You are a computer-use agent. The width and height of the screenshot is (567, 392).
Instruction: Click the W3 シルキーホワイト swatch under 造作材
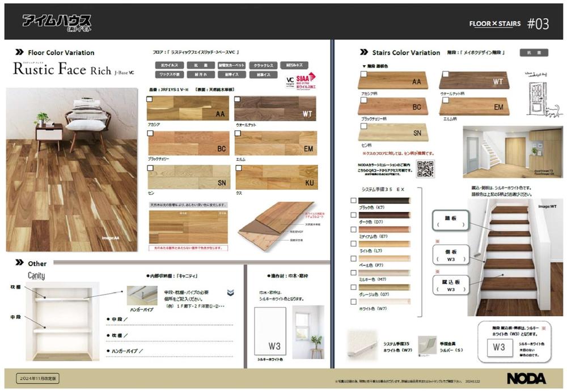tap(270, 331)
